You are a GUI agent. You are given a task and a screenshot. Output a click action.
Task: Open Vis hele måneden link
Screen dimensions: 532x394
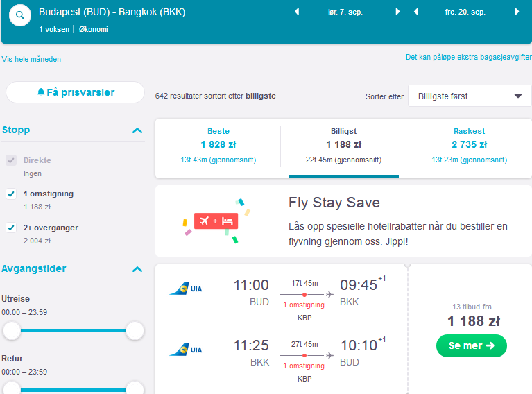click(31, 59)
